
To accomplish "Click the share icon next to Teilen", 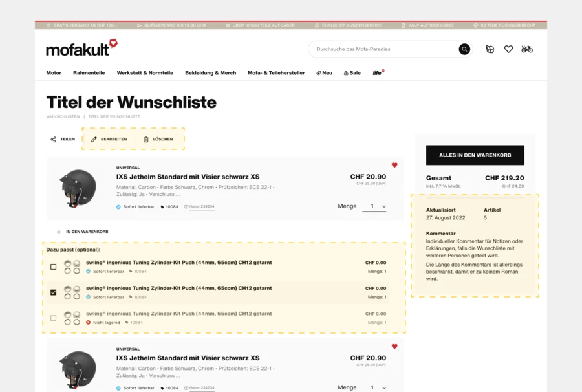I will 53,139.
